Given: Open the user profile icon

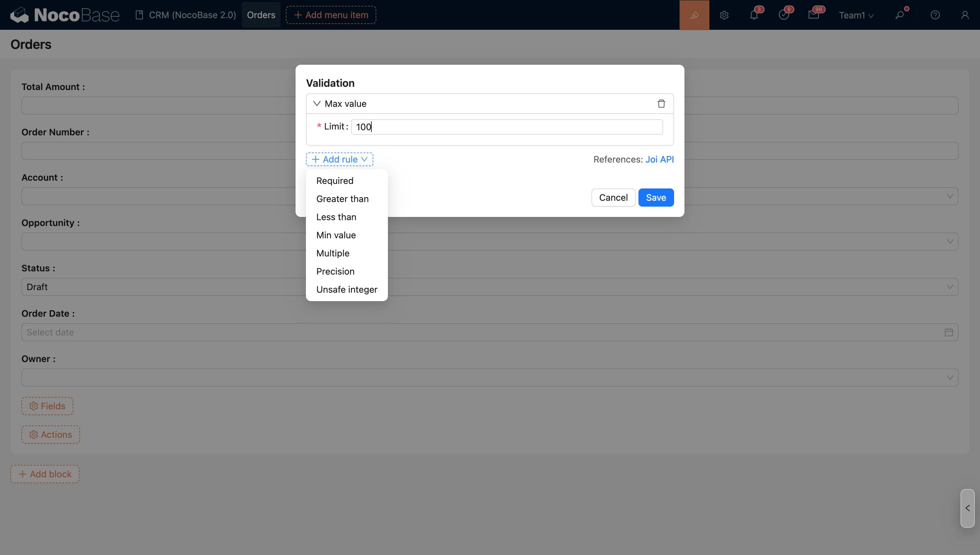Looking at the screenshot, I should click(x=964, y=15).
